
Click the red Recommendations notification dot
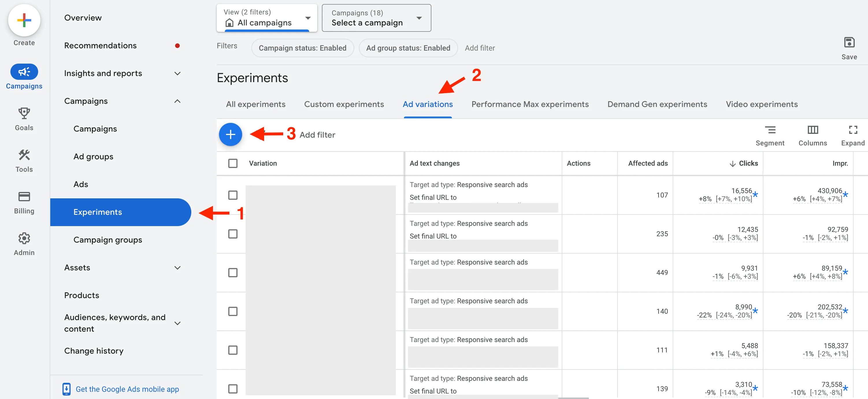click(x=177, y=45)
